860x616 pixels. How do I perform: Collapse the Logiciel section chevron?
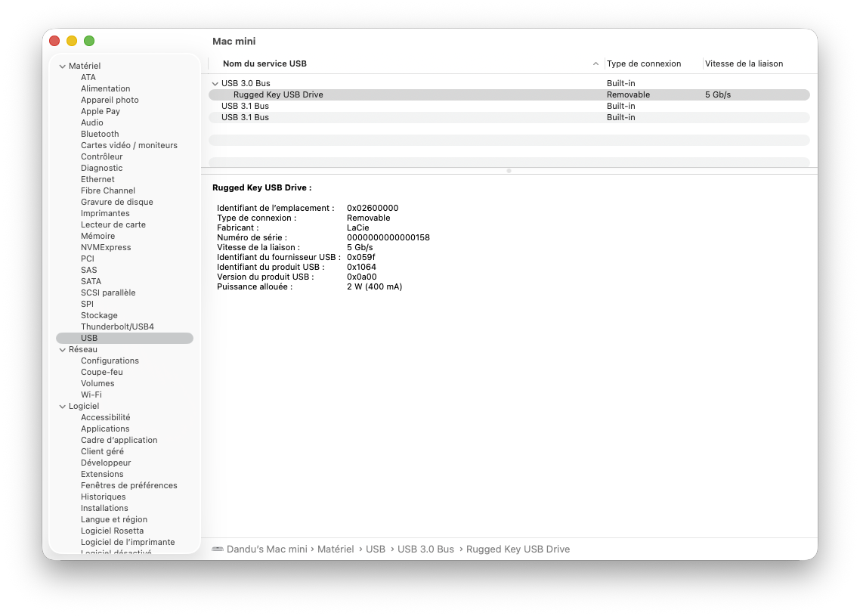click(62, 407)
